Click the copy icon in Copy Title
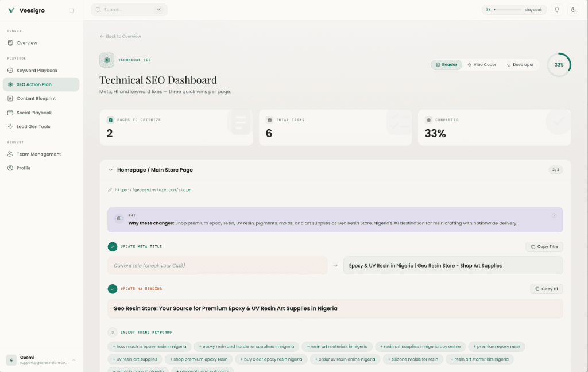Image resolution: width=588 pixels, height=372 pixels. coord(533,247)
